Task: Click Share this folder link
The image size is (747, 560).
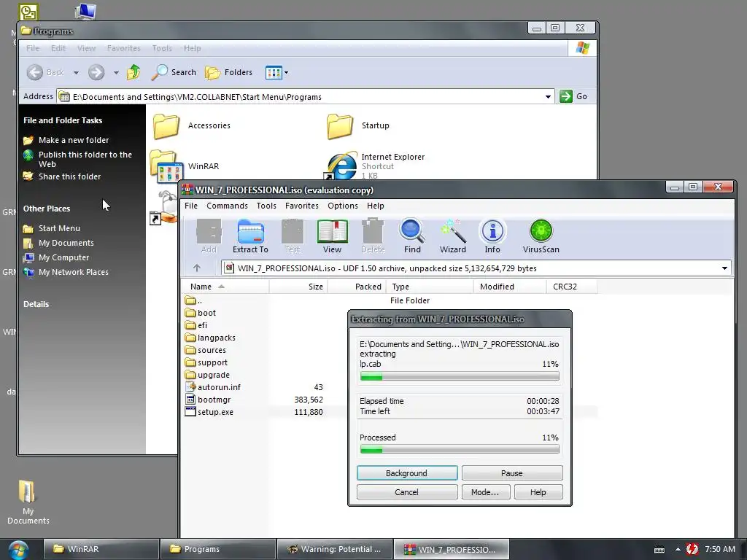Action: (69, 176)
